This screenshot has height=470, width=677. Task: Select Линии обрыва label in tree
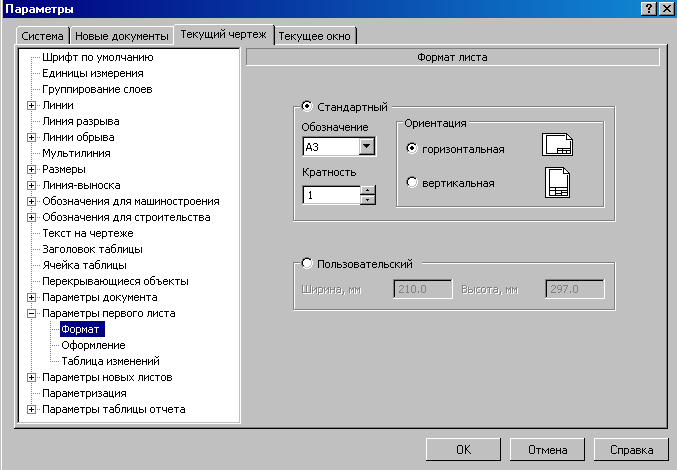pyautogui.click(x=78, y=137)
